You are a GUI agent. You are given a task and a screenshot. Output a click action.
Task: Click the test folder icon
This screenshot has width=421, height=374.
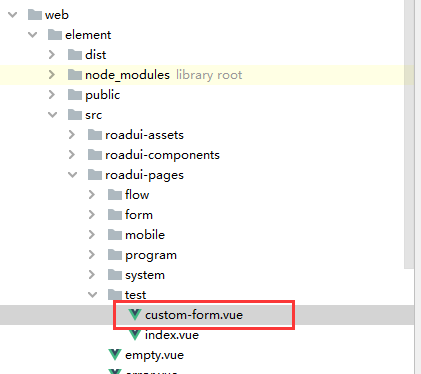(x=115, y=295)
